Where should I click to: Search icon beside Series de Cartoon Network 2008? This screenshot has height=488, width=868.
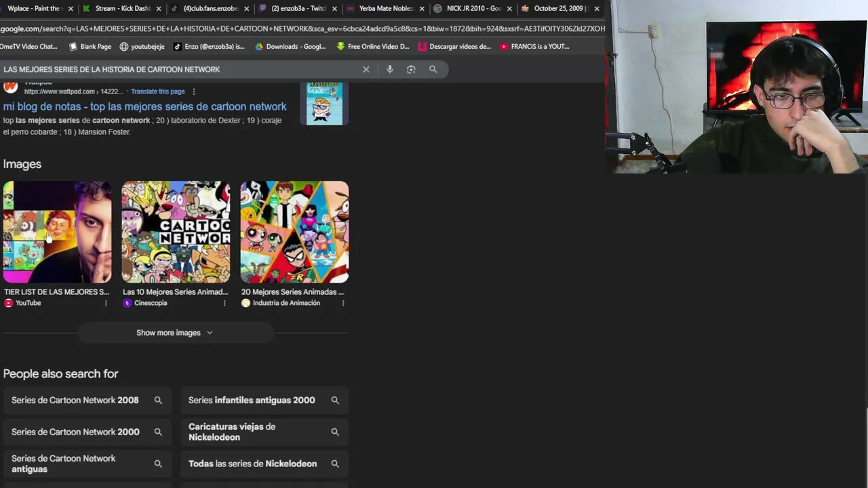(x=158, y=400)
